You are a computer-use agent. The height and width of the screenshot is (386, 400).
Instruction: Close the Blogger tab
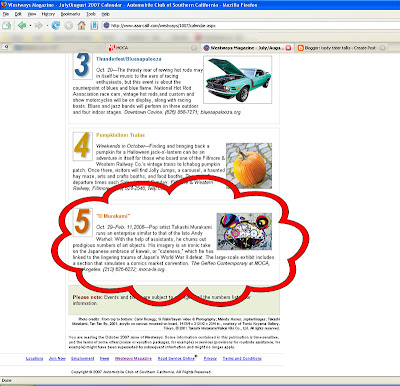(x=382, y=48)
